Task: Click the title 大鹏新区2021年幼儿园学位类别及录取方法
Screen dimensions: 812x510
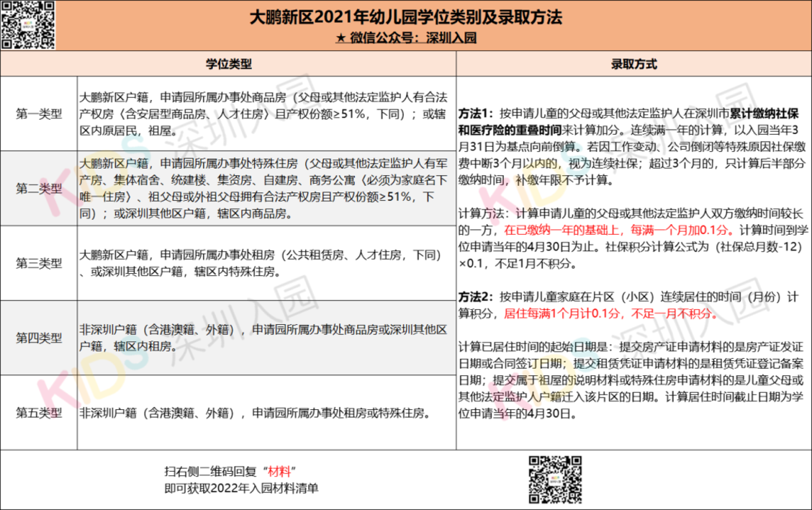Action: [x=406, y=17]
